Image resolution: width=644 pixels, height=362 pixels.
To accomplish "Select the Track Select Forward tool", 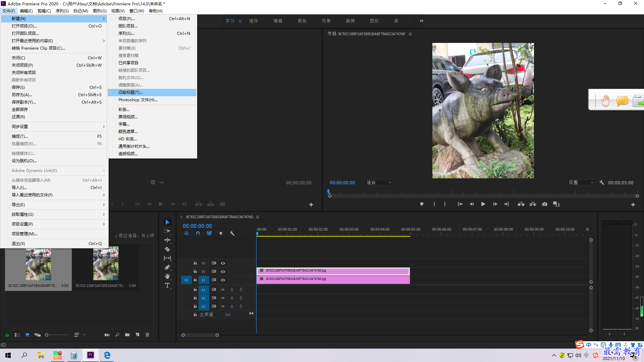I will coord(167,231).
